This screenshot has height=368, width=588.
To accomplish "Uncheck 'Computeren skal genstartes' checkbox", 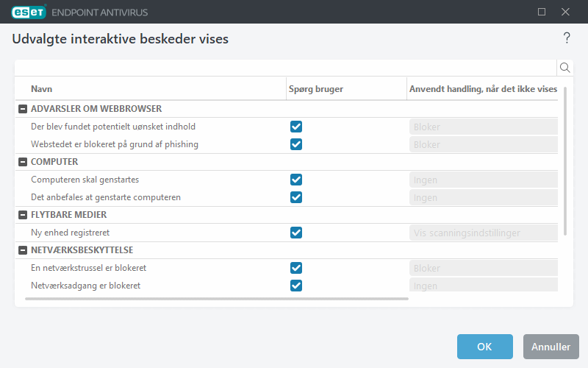I will point(296,180).
